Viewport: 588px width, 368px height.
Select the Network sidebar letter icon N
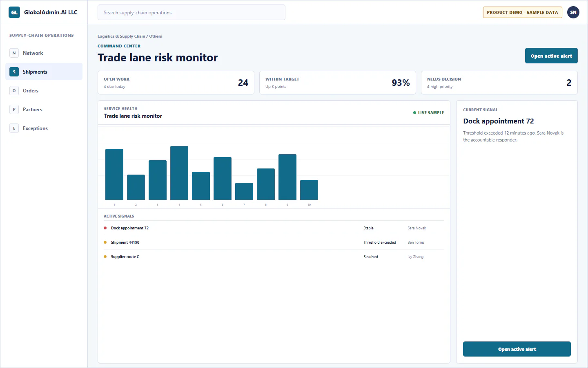(x=14, y=53)
